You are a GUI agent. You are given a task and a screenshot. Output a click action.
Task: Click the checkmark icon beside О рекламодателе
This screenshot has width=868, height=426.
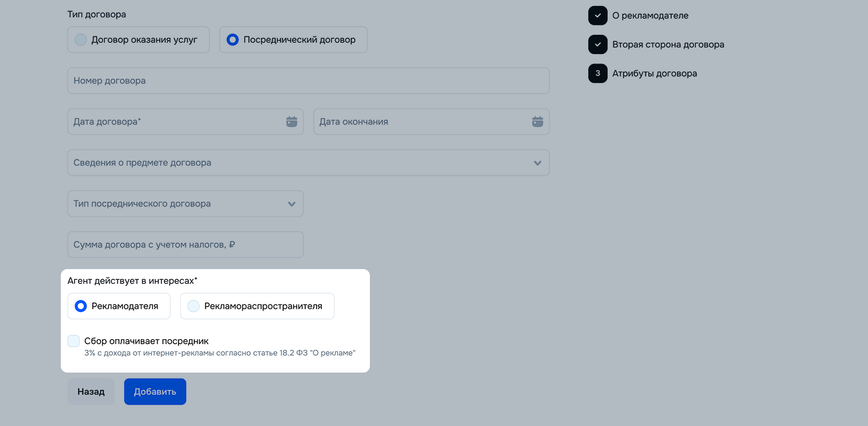598,15
